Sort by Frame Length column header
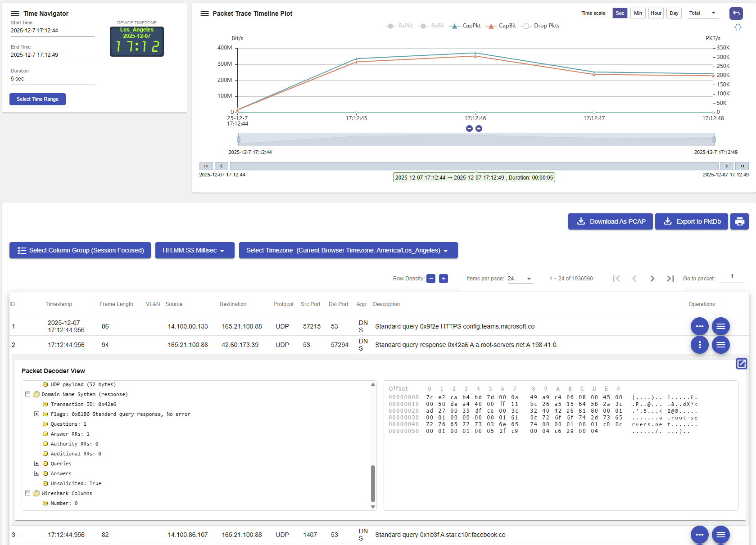Screen dimensions: 756x545 pos(116,304)
